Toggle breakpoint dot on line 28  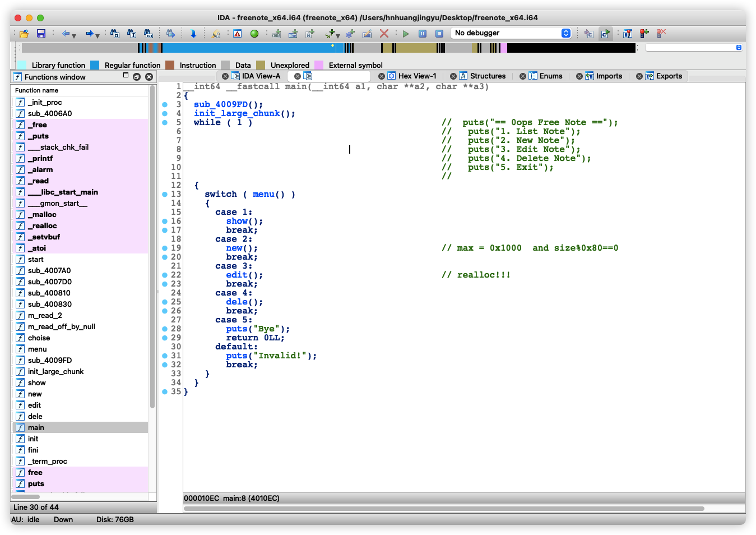tap(165, 329)
